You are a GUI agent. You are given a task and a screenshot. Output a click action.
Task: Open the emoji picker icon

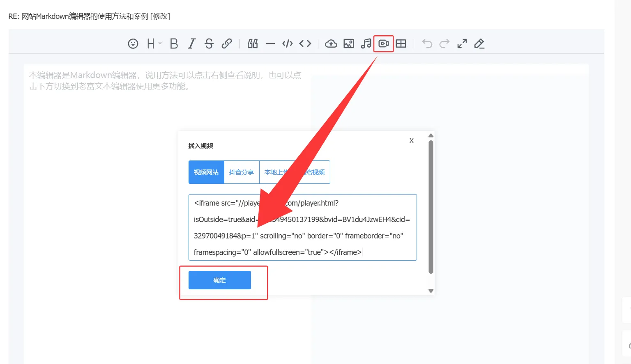tap(133, 43)
